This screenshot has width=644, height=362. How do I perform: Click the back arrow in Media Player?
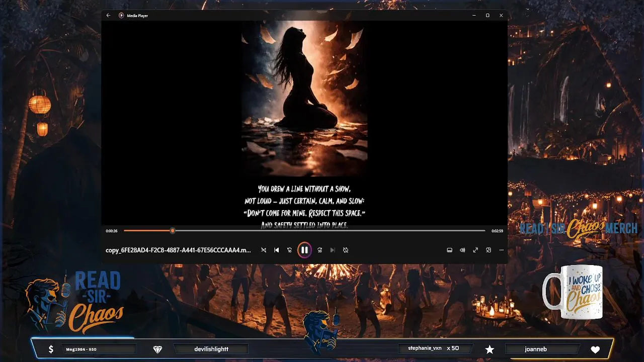pyautogui.click(x=108, y=16)
